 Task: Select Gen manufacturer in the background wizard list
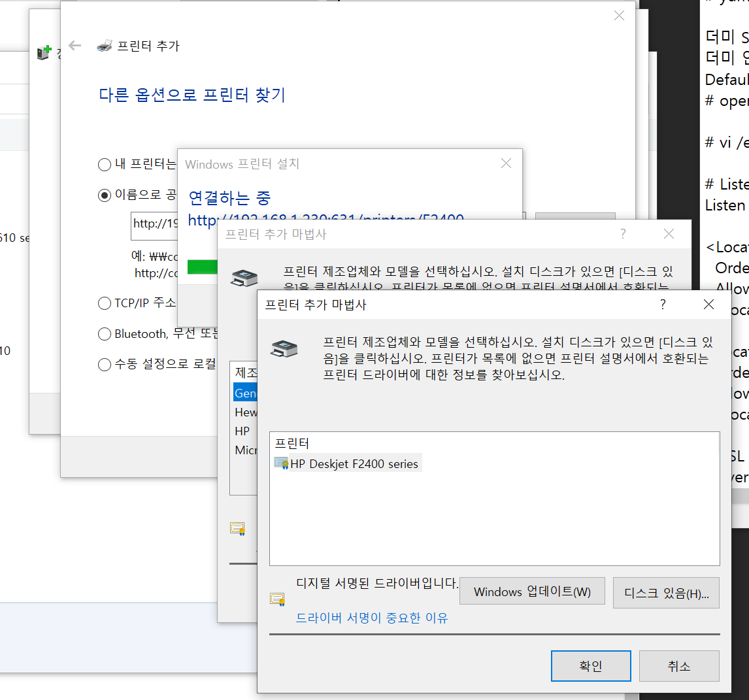tap(246, 393)
